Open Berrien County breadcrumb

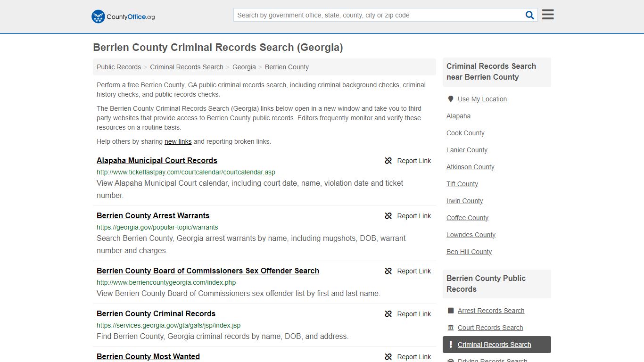pos(287,67)
